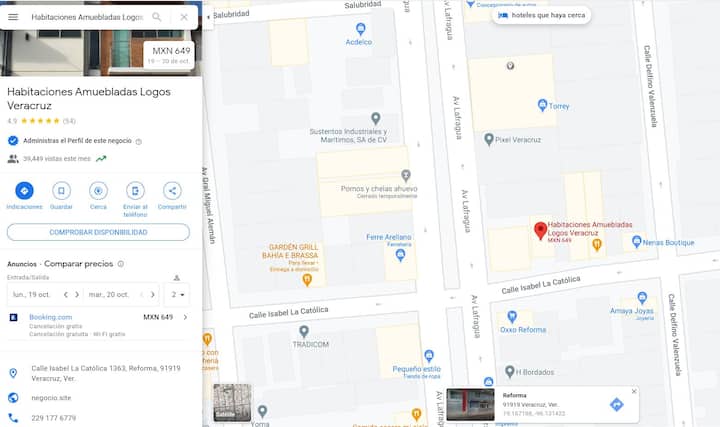Switch to satellite layer thumbnail
The image size is (720, 427).
[232, 403]
